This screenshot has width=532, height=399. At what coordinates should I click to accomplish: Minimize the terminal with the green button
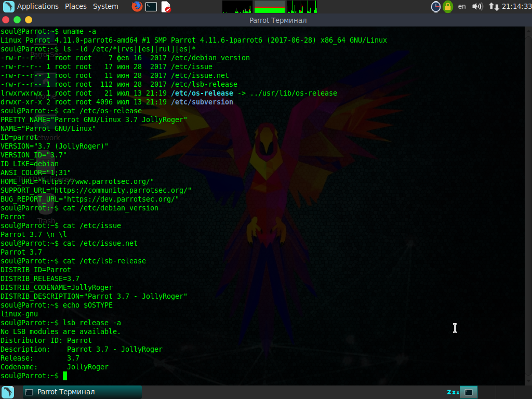pyautogui.click(x=17, y=20)
